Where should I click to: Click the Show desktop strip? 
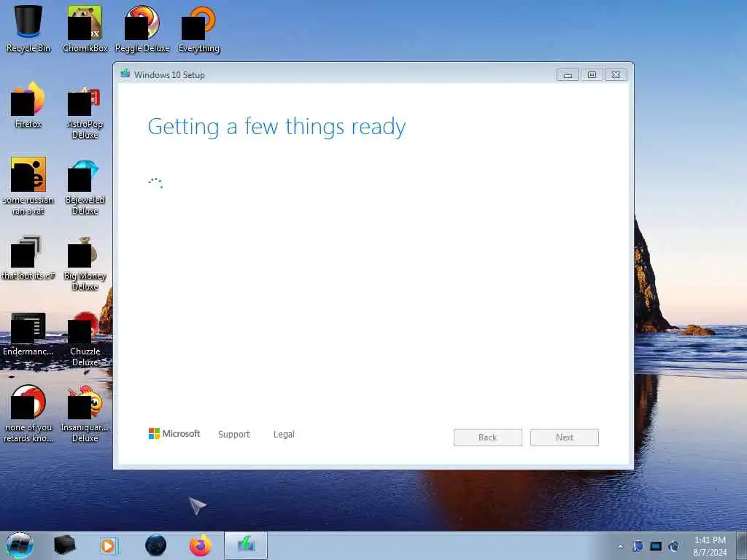pyautogui.click(x=742, y=545)
